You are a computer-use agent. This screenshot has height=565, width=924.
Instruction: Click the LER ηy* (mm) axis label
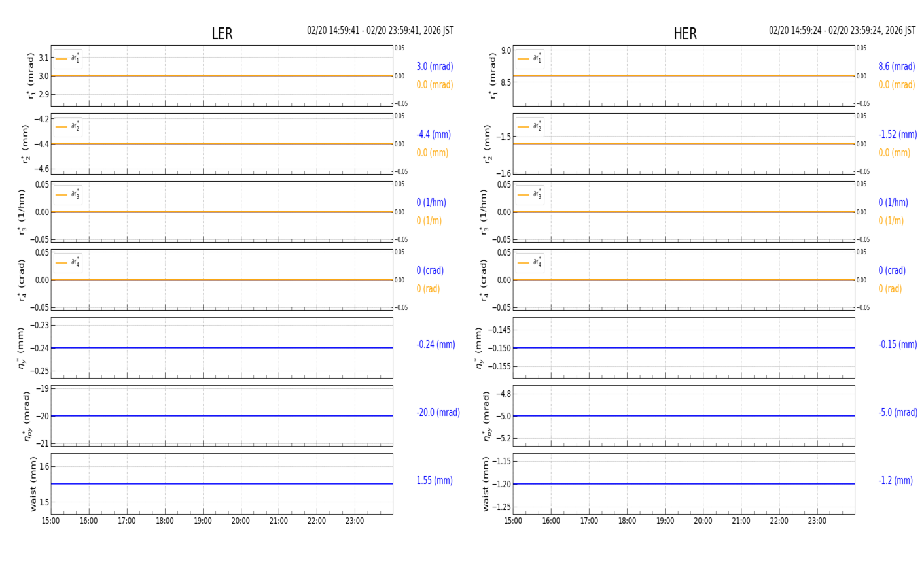click(x=22, y=348)
